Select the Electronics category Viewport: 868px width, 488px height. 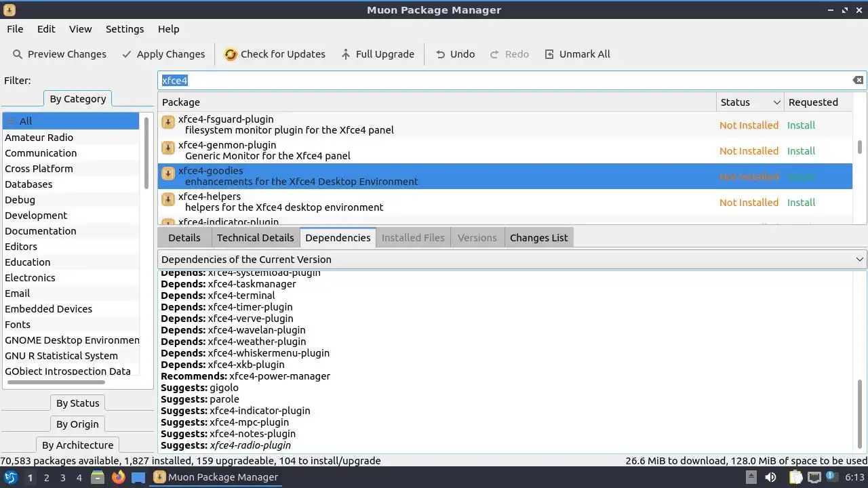coord(71,278)
